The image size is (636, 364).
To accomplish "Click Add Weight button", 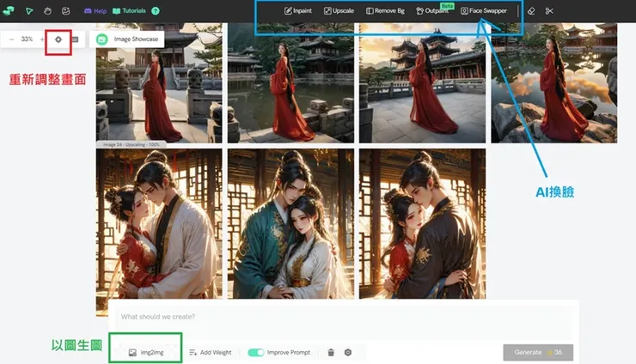I will [x=210, y=353].
